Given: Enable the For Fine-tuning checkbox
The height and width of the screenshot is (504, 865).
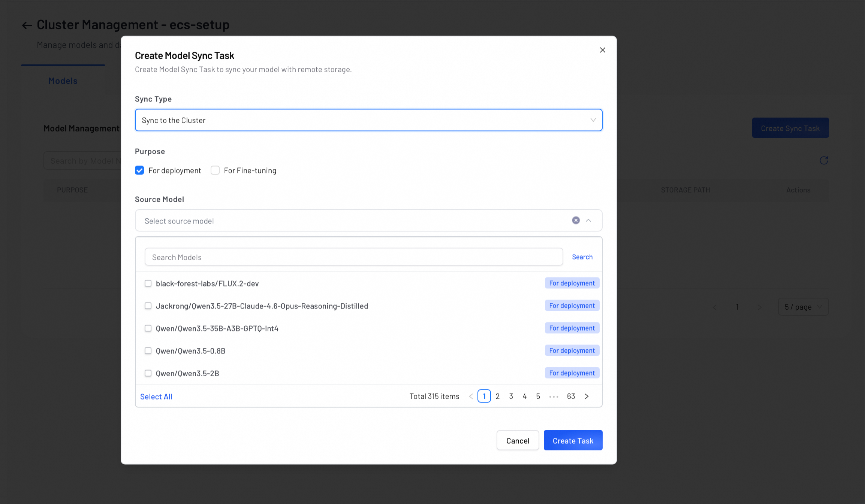Looking at the screenshot, I should [215, 170].
